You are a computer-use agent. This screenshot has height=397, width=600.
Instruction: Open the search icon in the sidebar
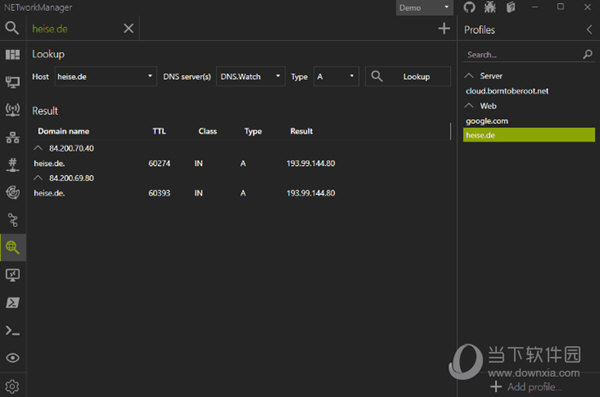coord(12,28)
